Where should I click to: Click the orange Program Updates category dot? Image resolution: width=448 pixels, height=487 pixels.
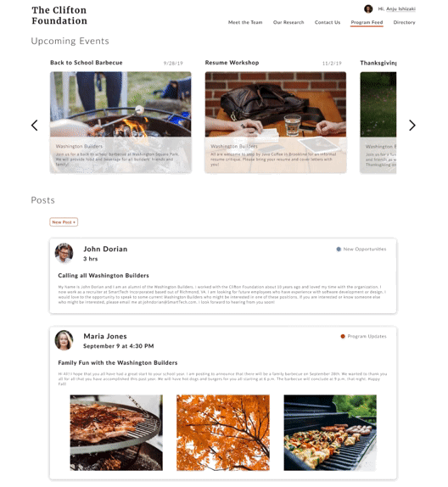[x=343, y=336]
